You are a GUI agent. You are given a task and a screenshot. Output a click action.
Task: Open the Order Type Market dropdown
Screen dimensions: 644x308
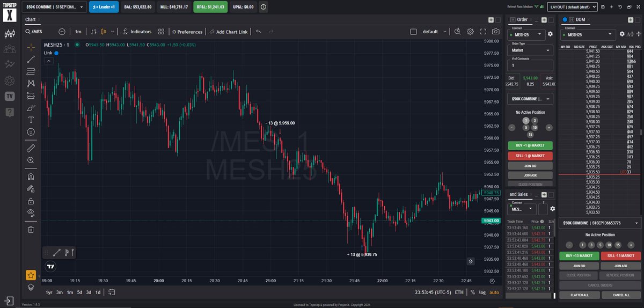pyautogui.click(x=530, y=50)
